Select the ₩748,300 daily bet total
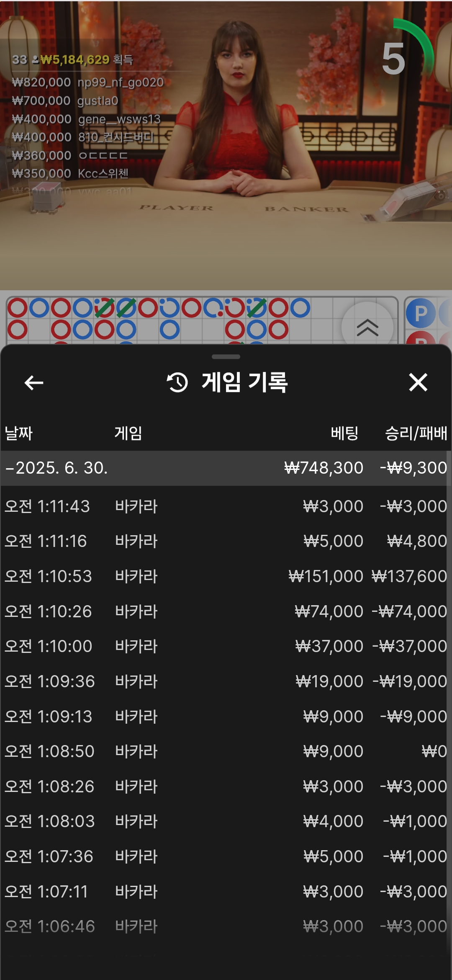Viewport: 452px width, 980px height. click(324, 468)
